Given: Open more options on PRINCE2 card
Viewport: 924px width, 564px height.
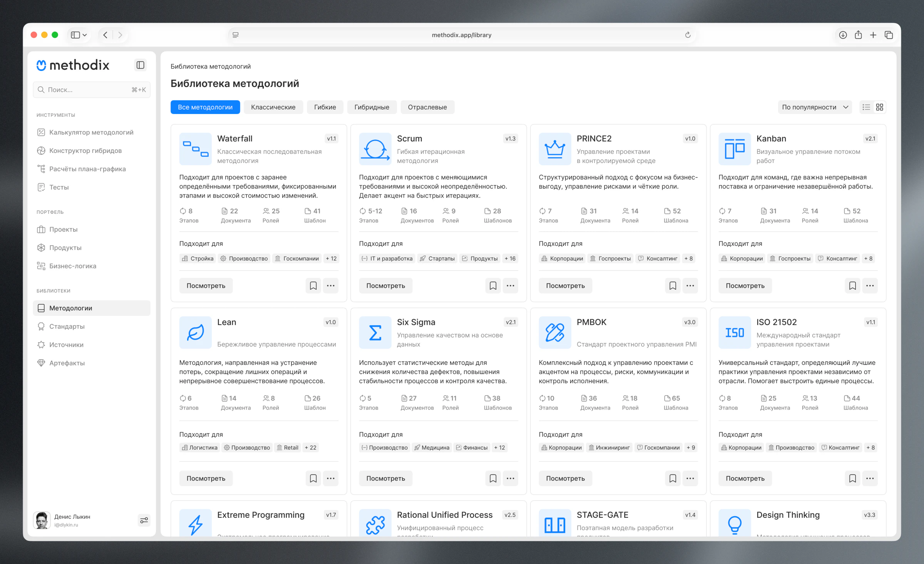Looking at the screenshot, I should point(690,285).
